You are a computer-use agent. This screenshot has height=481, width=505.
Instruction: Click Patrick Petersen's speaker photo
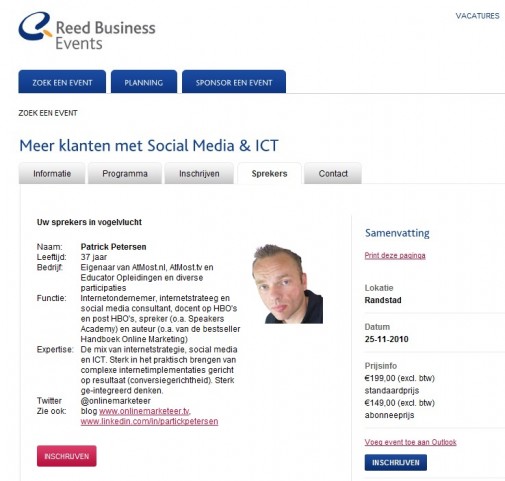(287, 284)
